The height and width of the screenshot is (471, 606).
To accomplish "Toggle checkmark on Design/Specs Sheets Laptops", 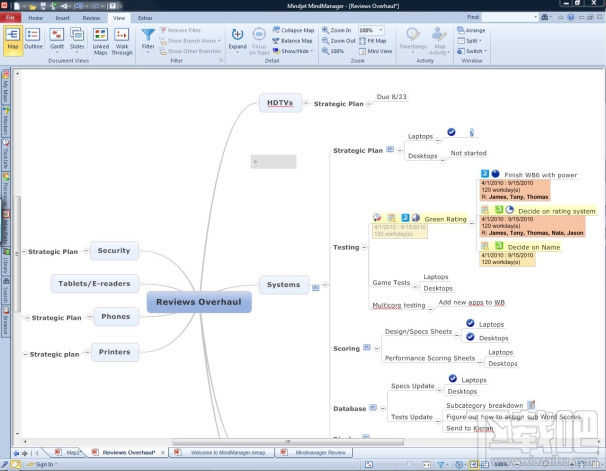I will 470,323.
